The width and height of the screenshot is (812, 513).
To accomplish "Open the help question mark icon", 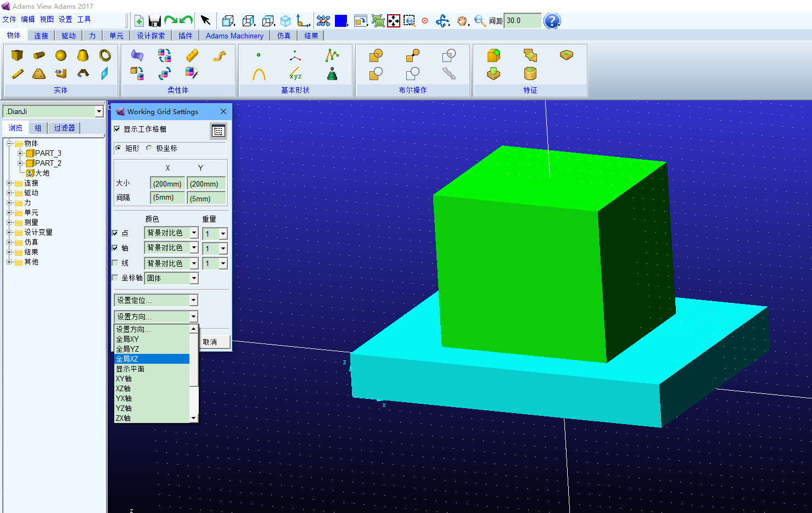I will pos(552,21).
